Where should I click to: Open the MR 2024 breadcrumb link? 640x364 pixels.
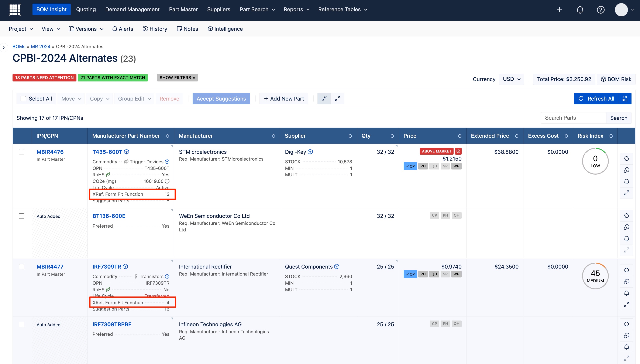(41, 46)
